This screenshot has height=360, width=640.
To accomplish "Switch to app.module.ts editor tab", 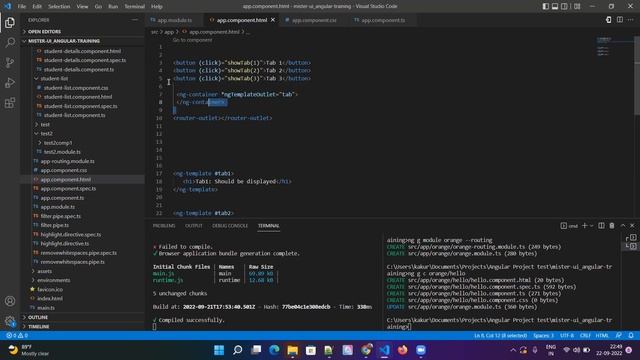I will click(175, 20).
